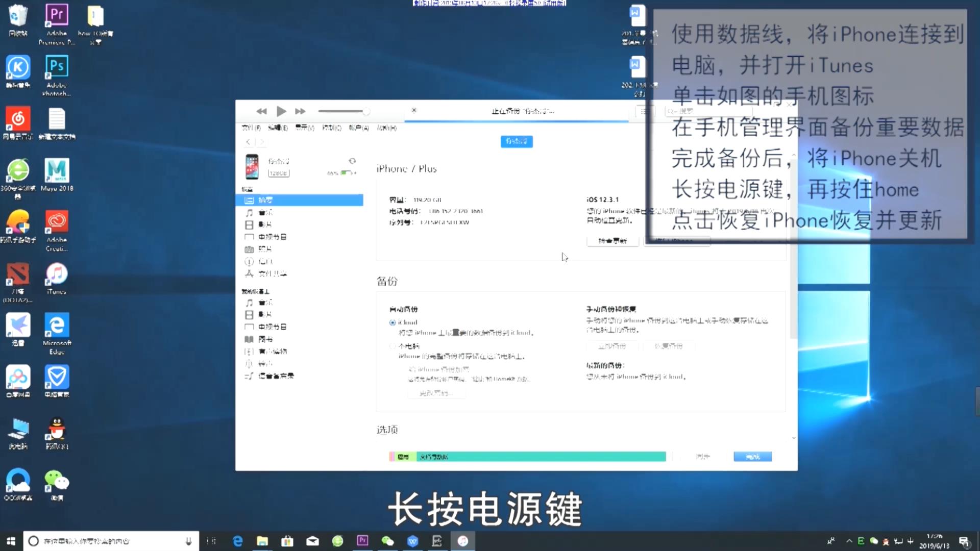Click the blue 完成 (Done) button
This screenshot has width=980, height=551.
[752, 457]
